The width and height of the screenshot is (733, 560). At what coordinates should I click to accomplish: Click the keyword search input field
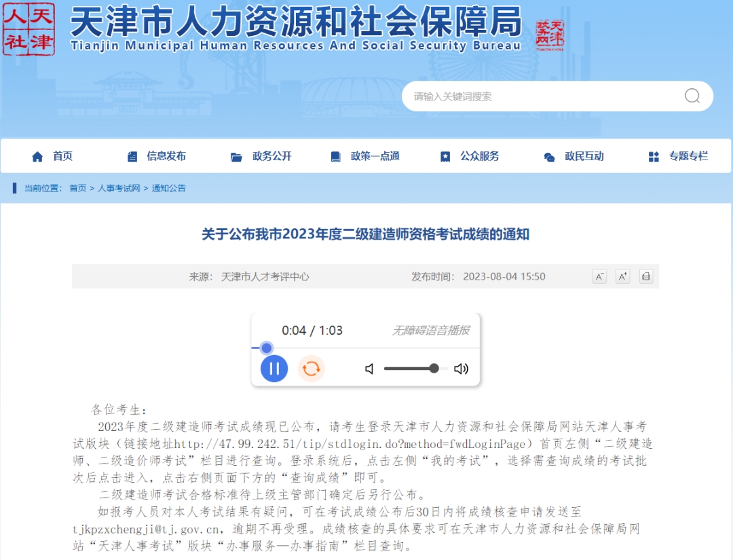tap(542, 96)
